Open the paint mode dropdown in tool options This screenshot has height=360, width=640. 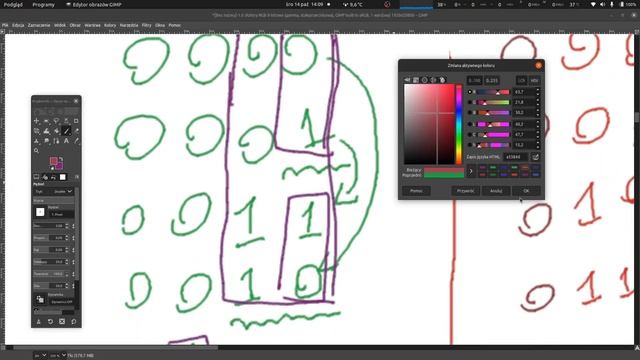54,191
